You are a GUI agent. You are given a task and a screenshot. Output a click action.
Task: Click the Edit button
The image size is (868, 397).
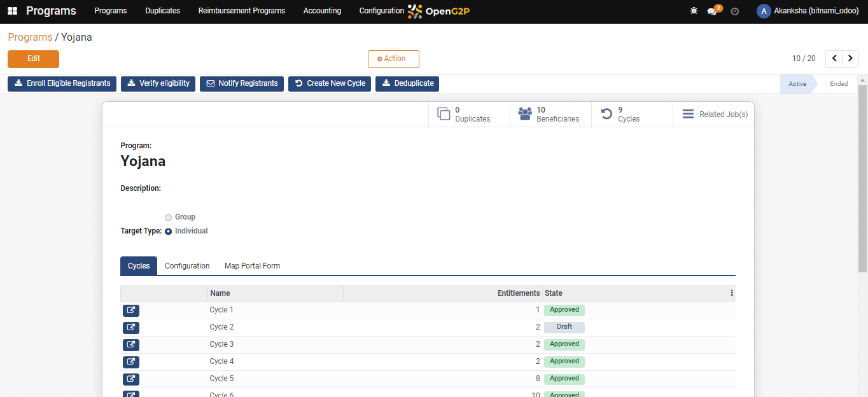[x=33, y=59]
